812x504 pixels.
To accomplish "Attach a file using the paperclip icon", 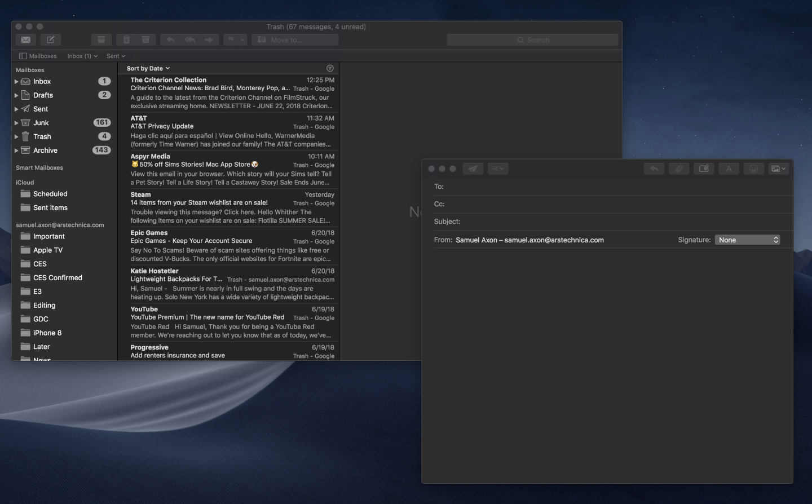I will tap(679, 169).
